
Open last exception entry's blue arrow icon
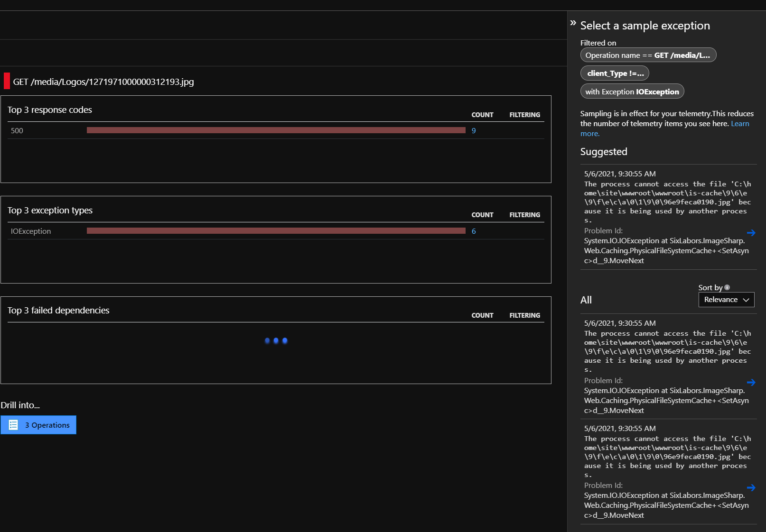pos(751,487)
